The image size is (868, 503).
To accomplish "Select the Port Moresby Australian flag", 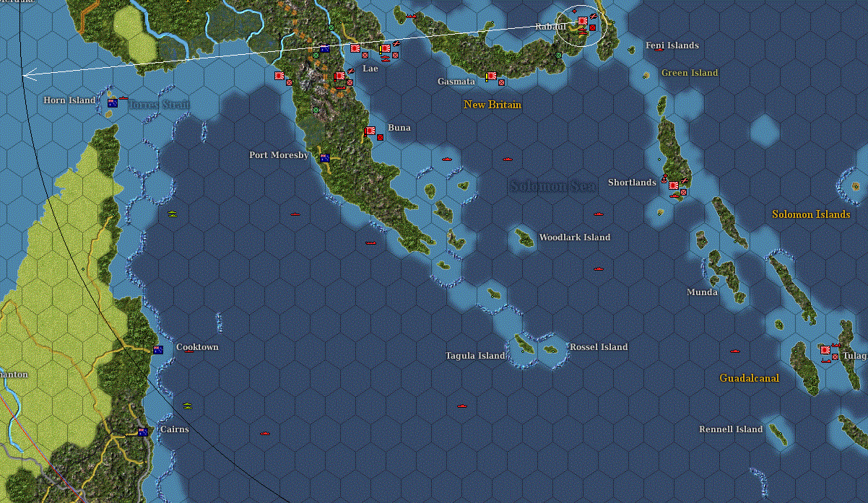I will click(325, 158).
